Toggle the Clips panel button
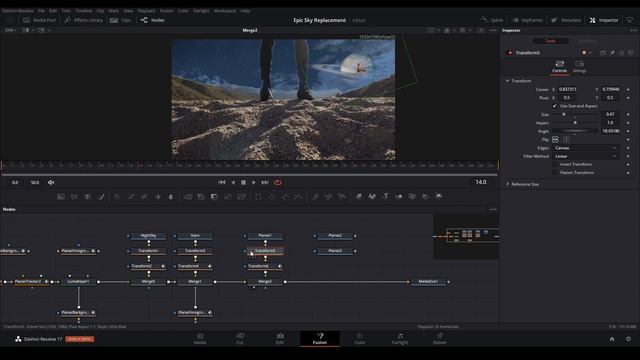640x360 pixels. (x=120, y=20)
